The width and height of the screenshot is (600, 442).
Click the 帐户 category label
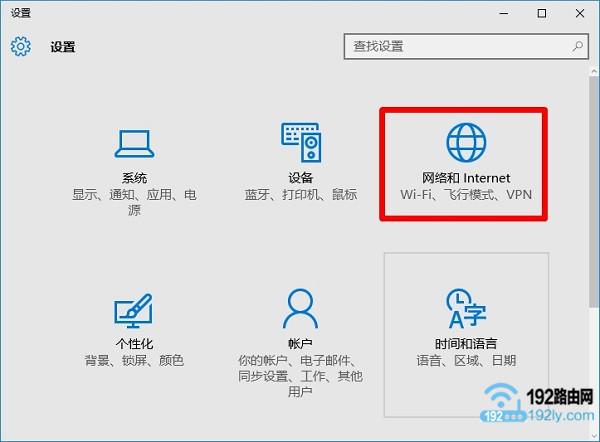click(300, 344)
